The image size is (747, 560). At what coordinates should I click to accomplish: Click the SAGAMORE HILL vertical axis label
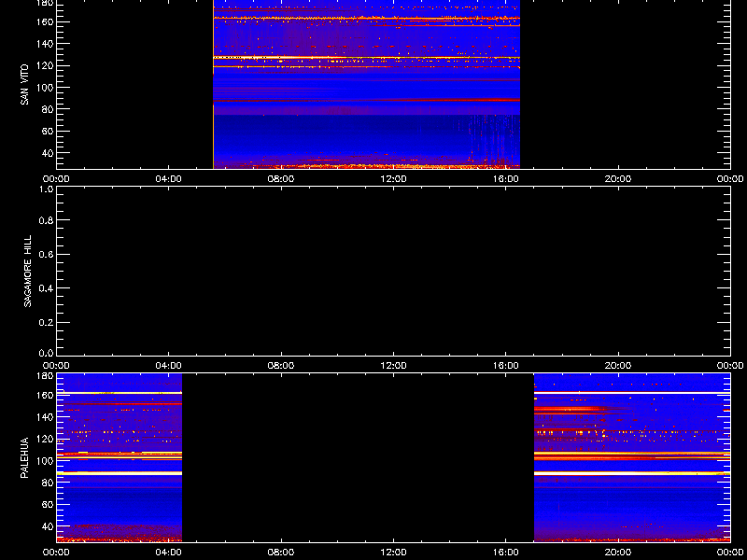[x=28, y=271]
